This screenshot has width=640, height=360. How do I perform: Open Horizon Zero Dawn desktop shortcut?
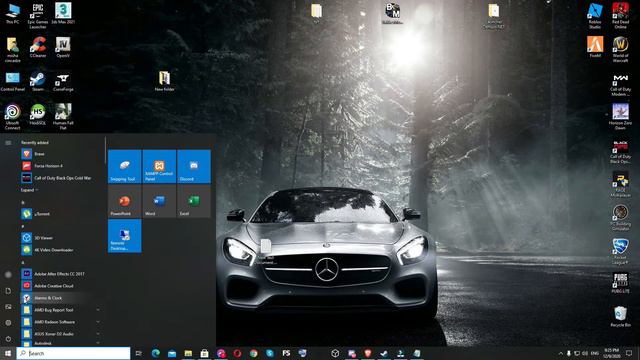click(x=620, y=117)
